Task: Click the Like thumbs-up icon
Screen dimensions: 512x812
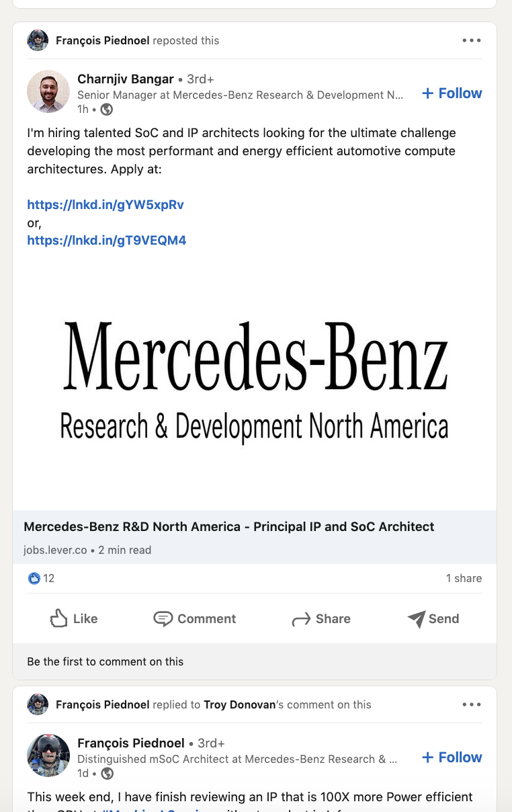Action: (x=59, y=618)
